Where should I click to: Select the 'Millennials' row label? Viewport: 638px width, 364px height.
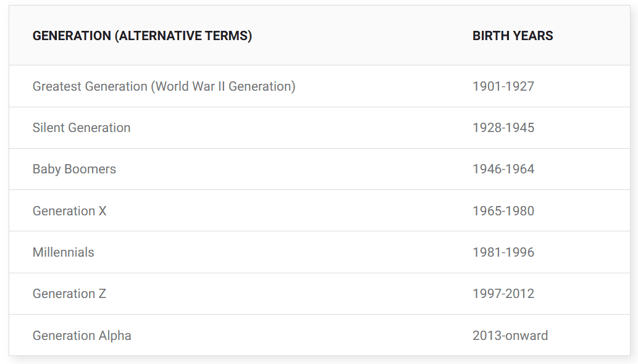[64, 252]
